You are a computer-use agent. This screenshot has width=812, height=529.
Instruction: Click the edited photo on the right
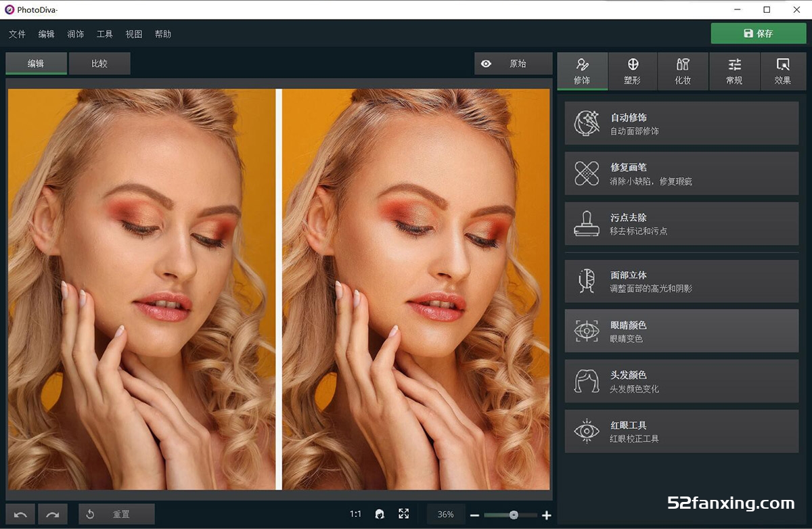(416, 289)
